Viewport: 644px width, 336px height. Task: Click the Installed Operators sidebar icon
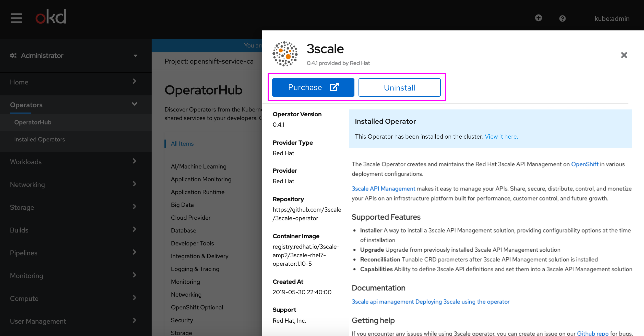click(40, 139)
